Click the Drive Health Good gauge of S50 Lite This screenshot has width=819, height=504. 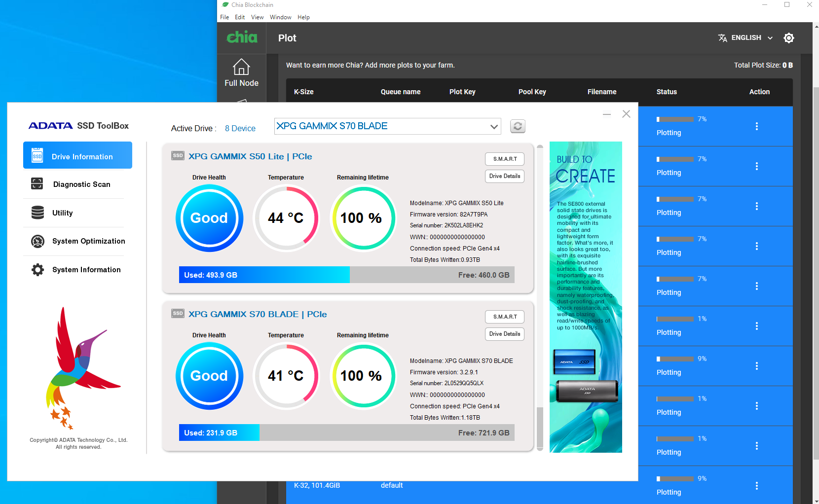209,218
